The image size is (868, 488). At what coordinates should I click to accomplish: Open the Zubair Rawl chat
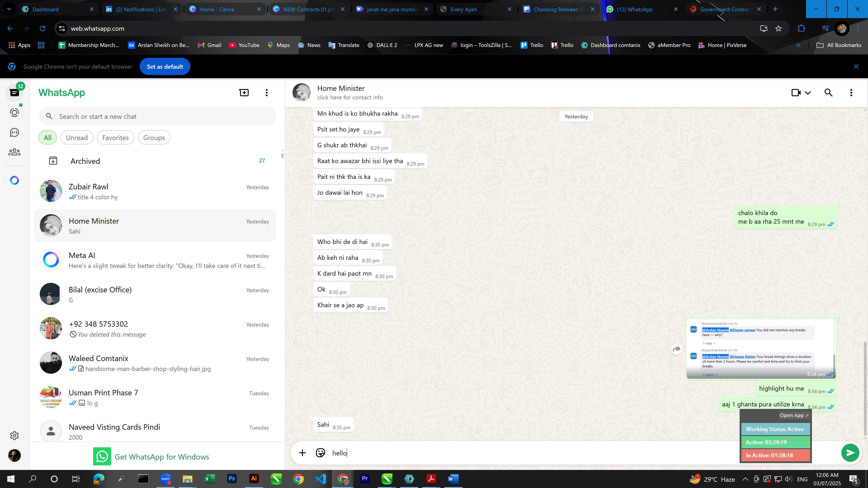155,191
